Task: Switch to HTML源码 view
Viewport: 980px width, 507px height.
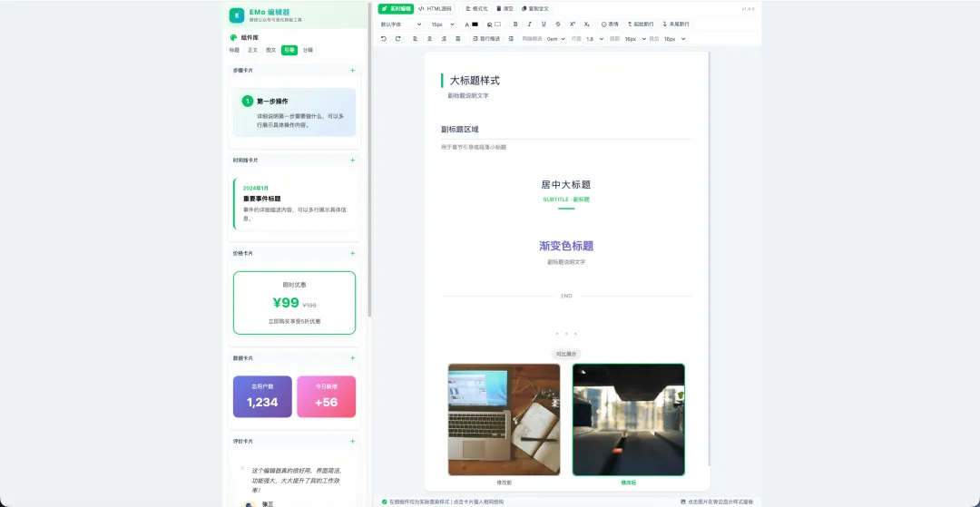Action: click(435, 9)
